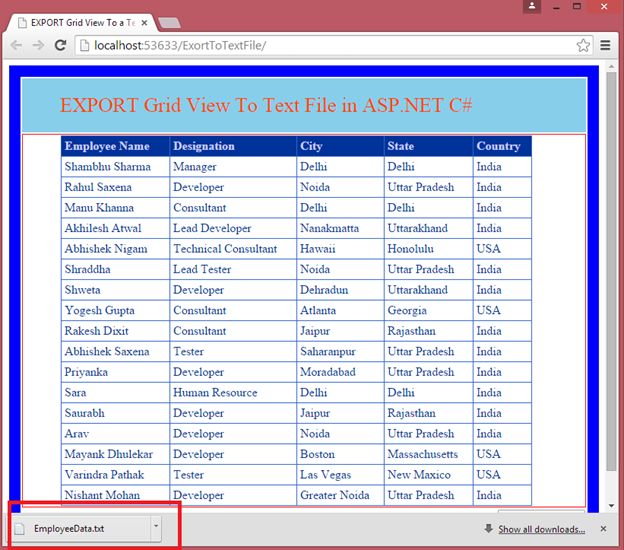Go back with the browser back arrow
Image resolution: width=624 pixels, height=550 pixels.
tap(16, 45)
